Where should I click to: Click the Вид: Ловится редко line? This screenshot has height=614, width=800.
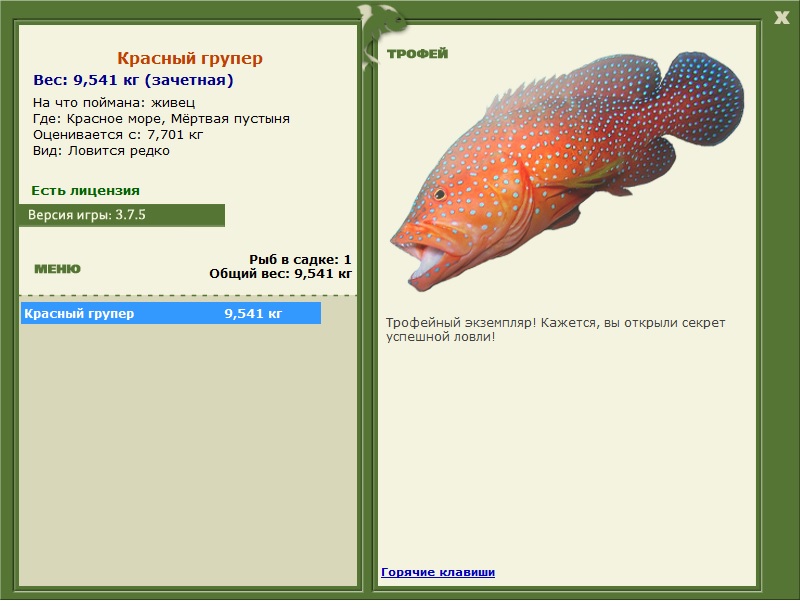point(101,151)
